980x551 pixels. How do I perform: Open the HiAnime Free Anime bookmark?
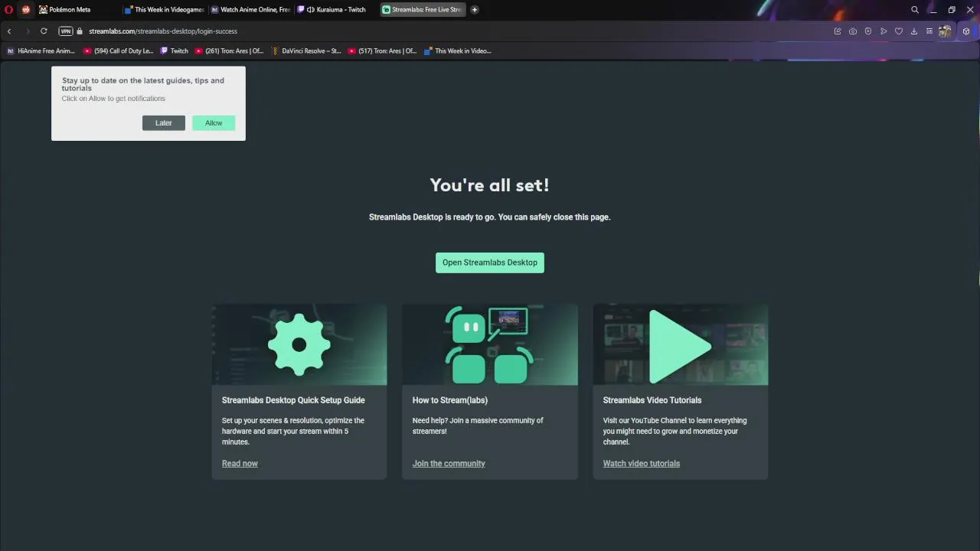(x=41, y=51)
